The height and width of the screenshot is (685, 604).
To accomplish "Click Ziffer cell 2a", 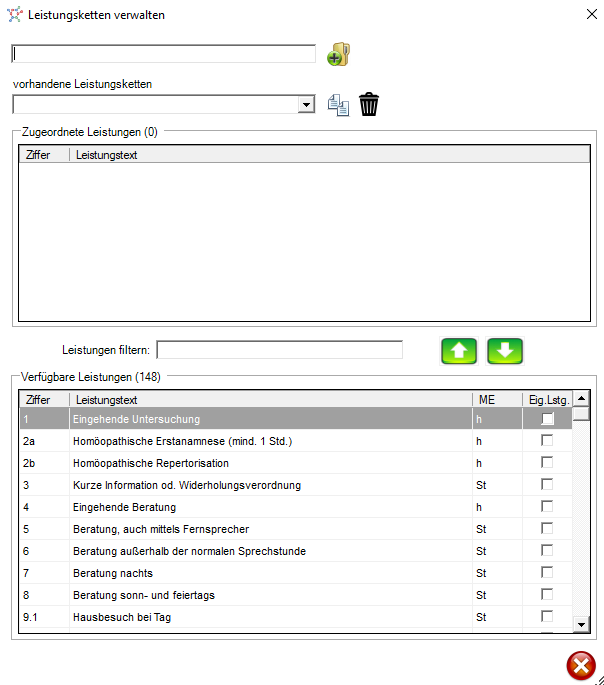I will tap(44, 441).
